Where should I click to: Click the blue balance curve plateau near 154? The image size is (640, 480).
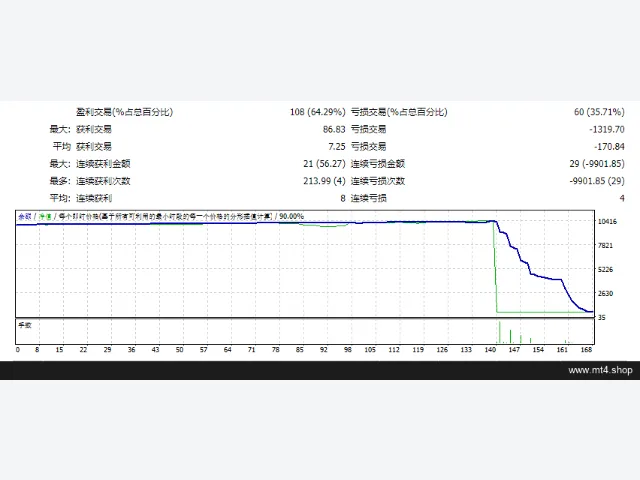click(x=547, y=278)
